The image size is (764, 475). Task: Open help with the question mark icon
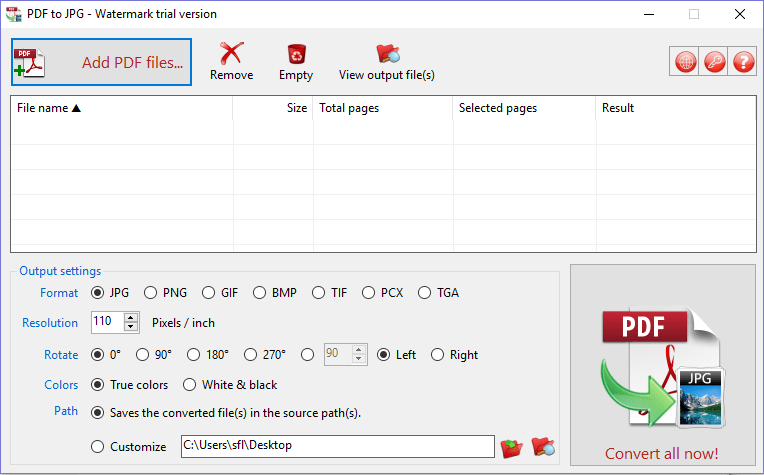click(x=743, y=62)
